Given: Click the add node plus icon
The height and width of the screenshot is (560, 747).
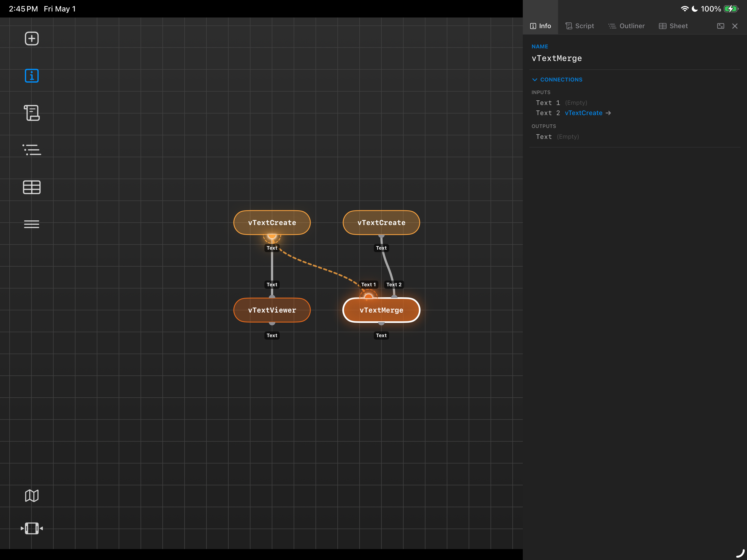Looking at the screenshot, I should [x=32, y=39].
